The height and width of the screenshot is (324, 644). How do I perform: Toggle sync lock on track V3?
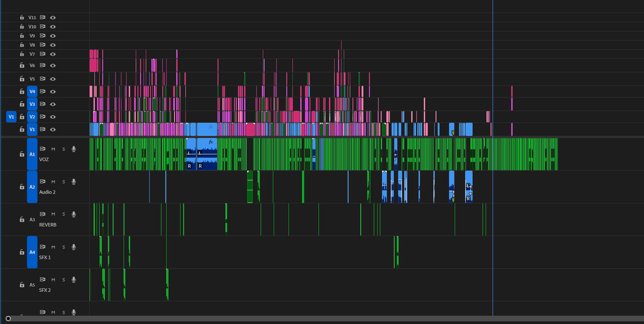[42, 104]
